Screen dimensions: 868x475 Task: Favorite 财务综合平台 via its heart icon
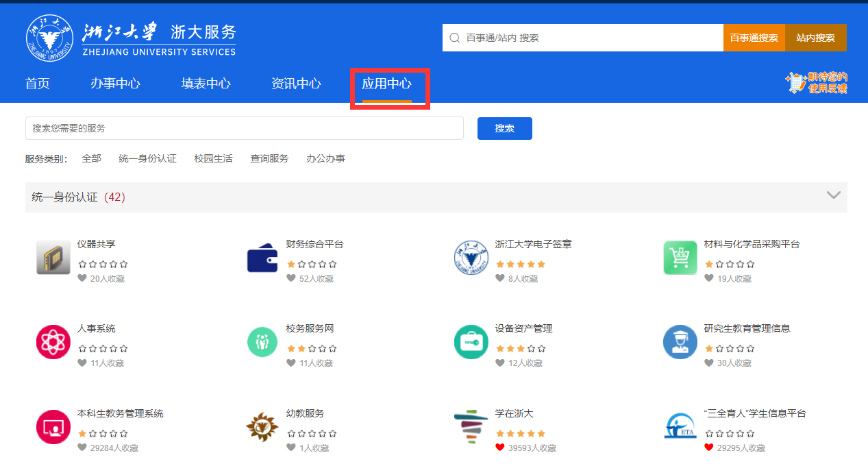coord(291,279)
